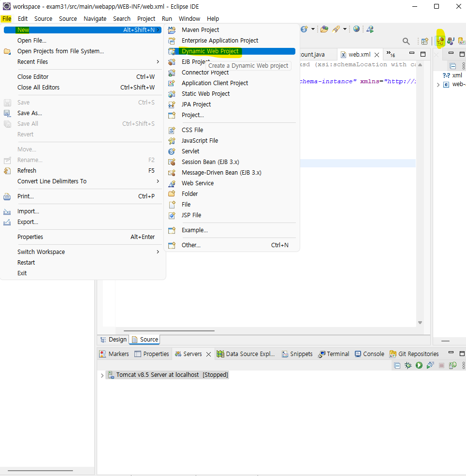The width and height of the screenshot is (466, 476).
Task: Show hidden editor tabs list (16)
Action: tap(391, 54)
